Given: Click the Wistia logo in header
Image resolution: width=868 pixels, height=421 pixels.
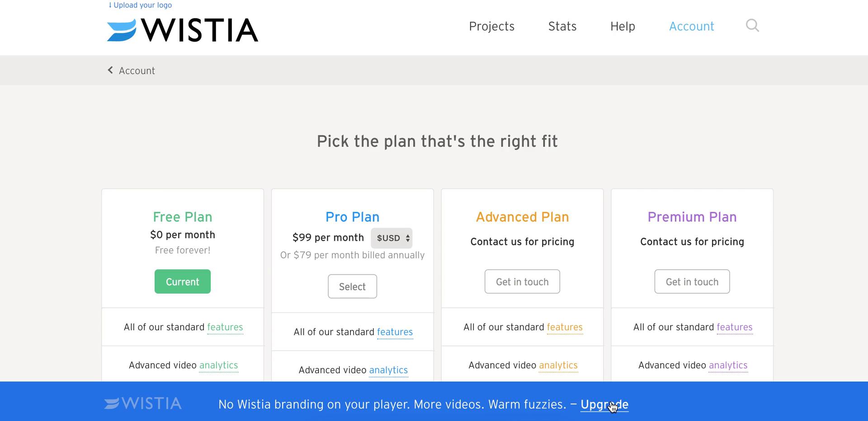Looking at the screenshot, I should [x=183, y=30].
